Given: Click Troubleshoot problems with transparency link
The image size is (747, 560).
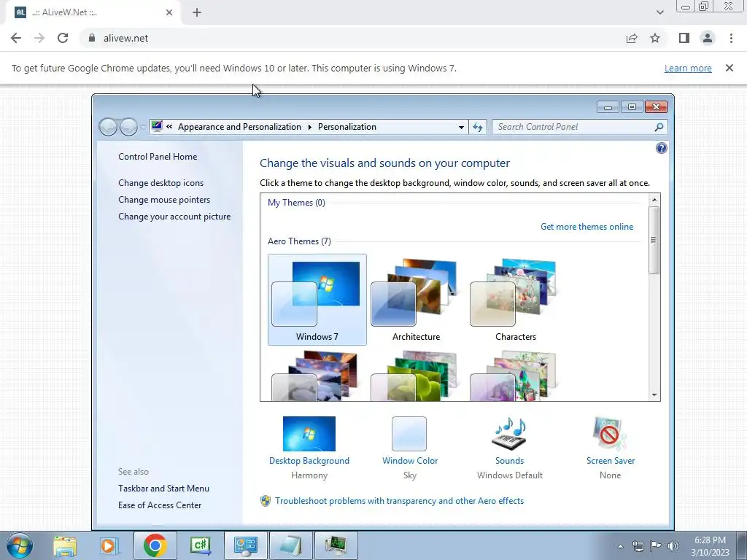Looking at the screenshot, I should click(399, 500).
